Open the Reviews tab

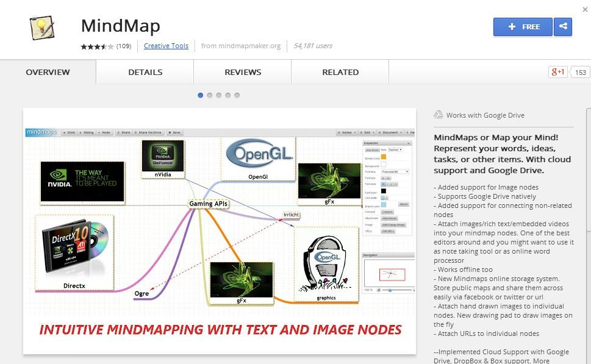point(243,72)
